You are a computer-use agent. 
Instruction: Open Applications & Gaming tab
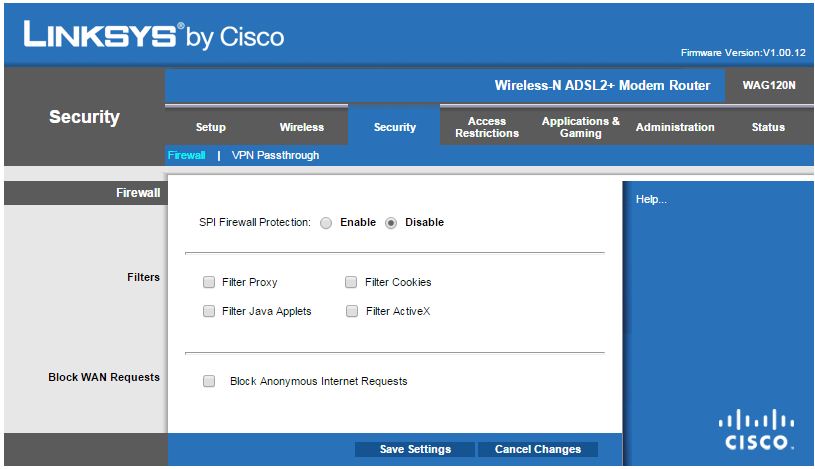coord(580,128)
